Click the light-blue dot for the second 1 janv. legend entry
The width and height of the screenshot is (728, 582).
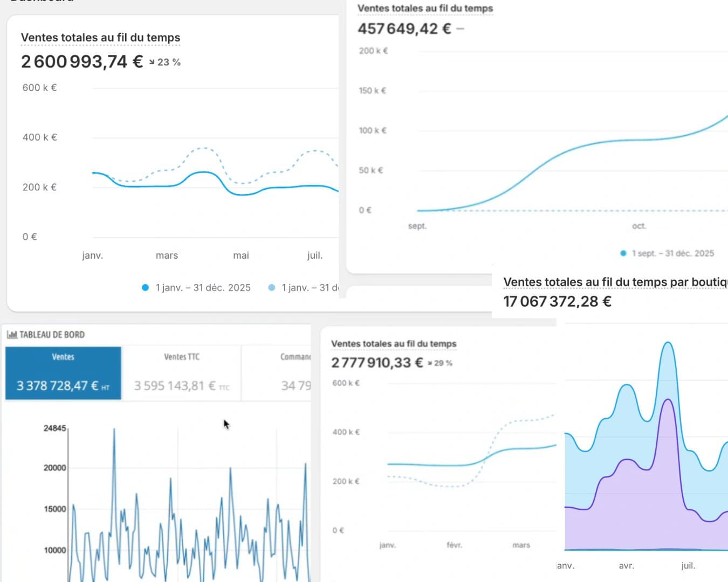pyautogui.click(x=272, y=288)
